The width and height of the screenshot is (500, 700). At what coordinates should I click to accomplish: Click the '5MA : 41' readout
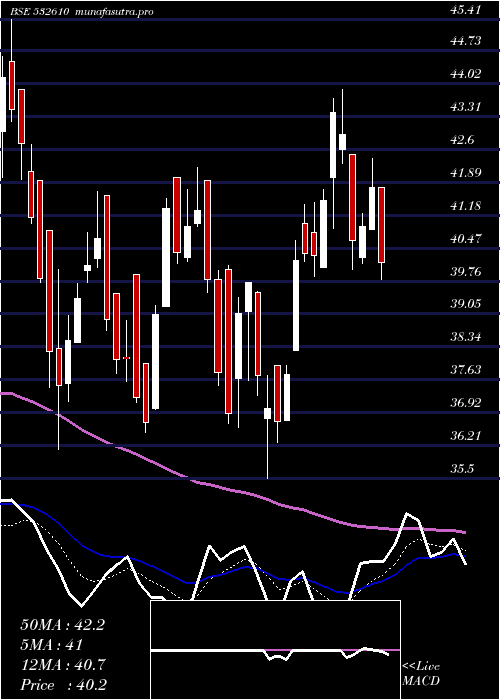point(52,645)
